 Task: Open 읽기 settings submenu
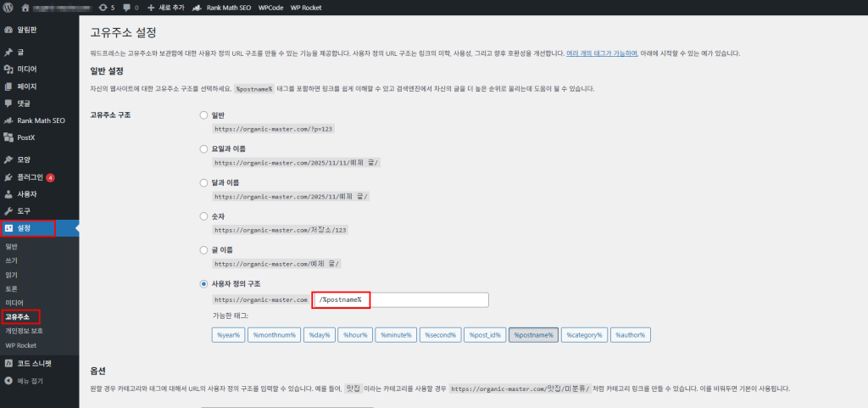[12, 275]
